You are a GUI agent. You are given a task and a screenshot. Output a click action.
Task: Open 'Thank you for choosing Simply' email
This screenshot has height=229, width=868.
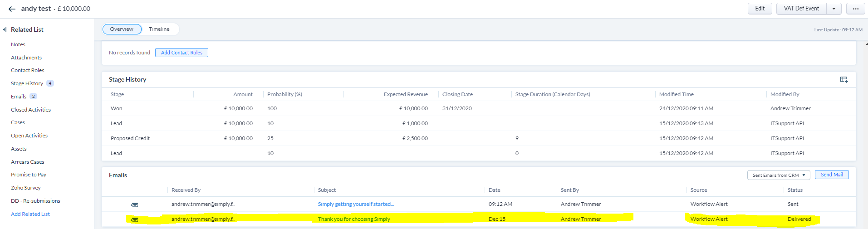pyautogui.click(x=354, y=219)
